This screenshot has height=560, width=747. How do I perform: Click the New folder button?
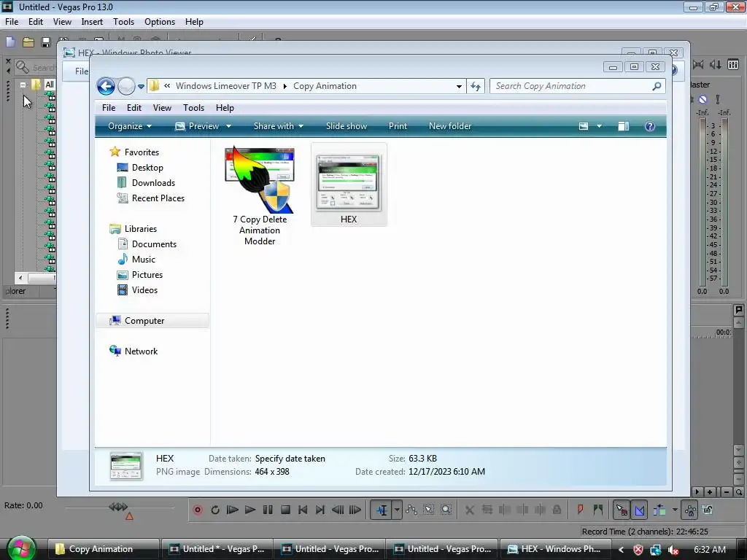tap(449, 126)
